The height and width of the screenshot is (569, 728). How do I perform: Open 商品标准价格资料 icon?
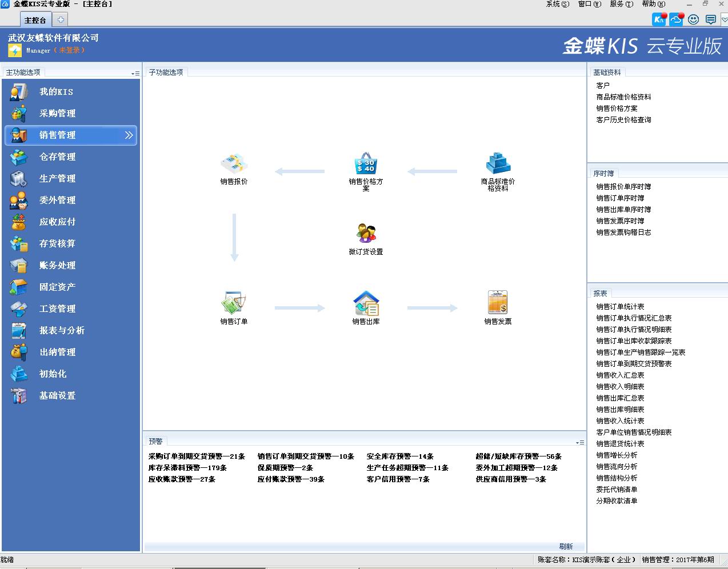coord(498,164)
